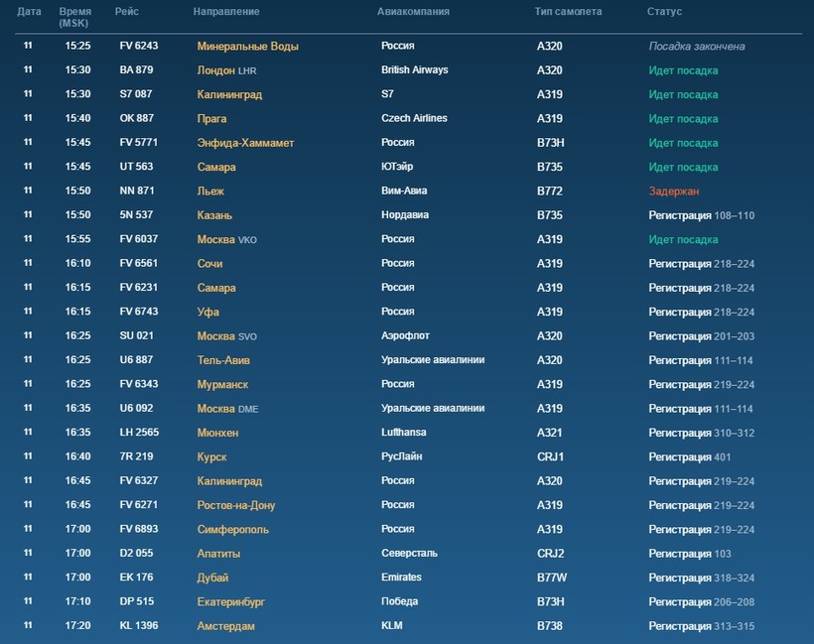Open the Амстердам destination link
The width and height of the screenshot is (814, 644).
225,626
